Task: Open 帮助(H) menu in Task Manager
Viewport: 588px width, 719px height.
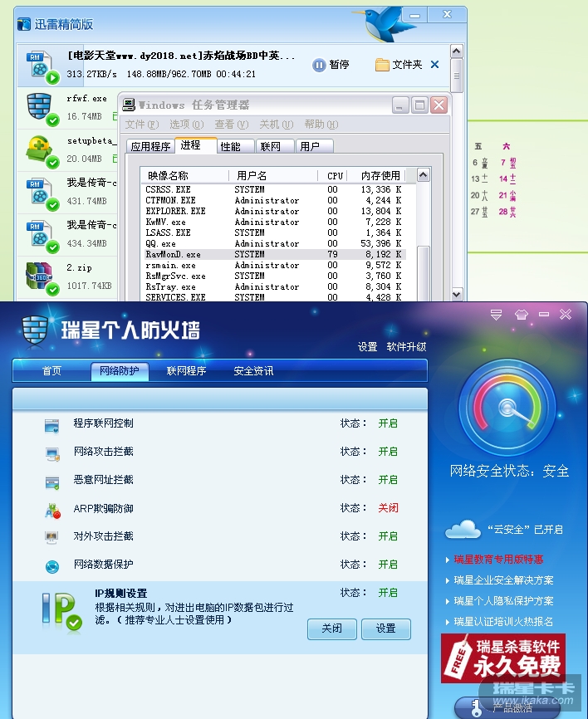Action: click(x=321, y=125)
